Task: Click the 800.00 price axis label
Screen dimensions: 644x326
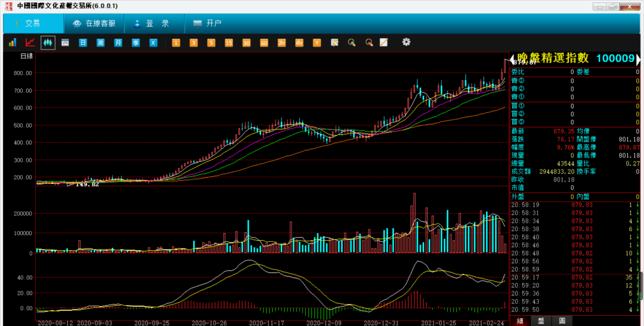Action: coord(23,73)
